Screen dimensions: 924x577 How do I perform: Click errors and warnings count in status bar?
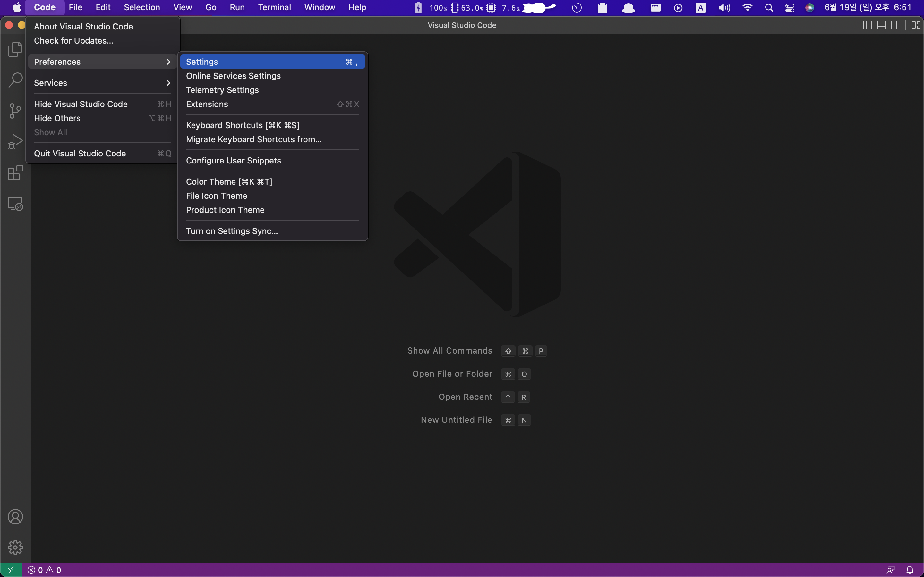click(44, 570)
